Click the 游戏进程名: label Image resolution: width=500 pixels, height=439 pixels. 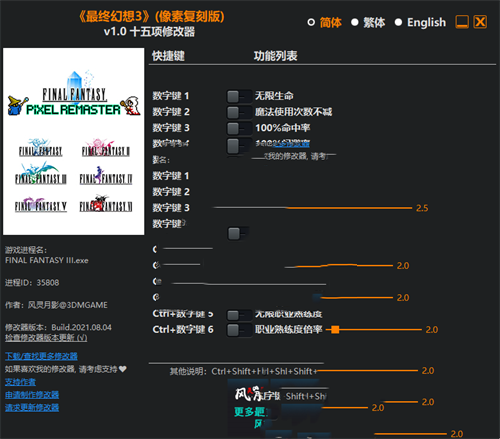click(26, 250)
